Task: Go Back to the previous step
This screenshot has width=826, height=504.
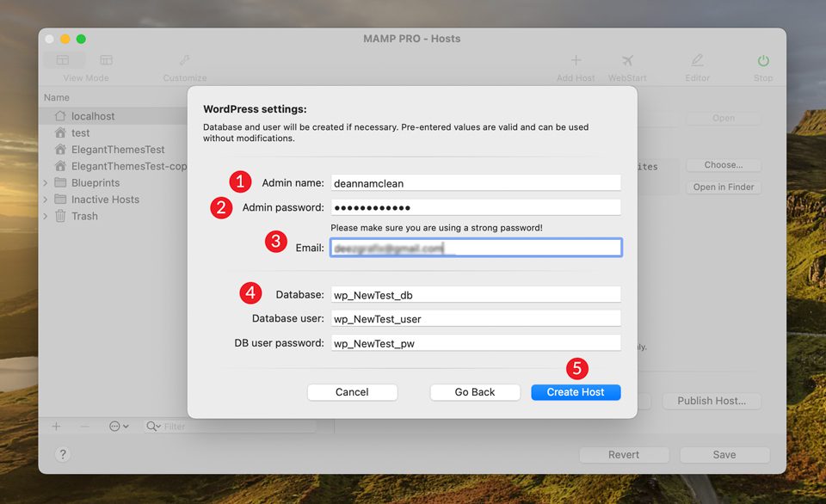Action: [x=475, y=392]
